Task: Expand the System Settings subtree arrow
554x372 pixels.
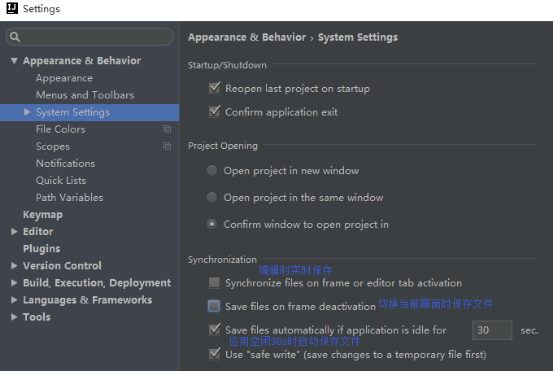Action: point(27,112)
